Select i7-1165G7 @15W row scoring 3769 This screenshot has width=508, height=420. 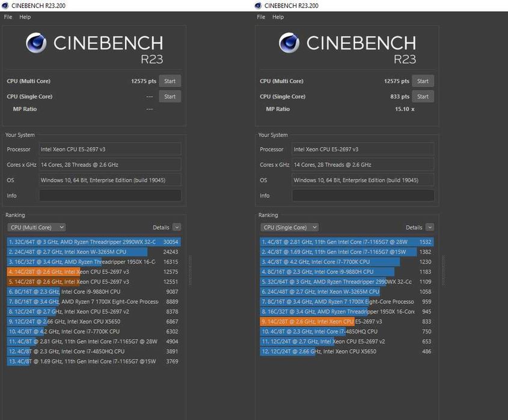point(94,361)
